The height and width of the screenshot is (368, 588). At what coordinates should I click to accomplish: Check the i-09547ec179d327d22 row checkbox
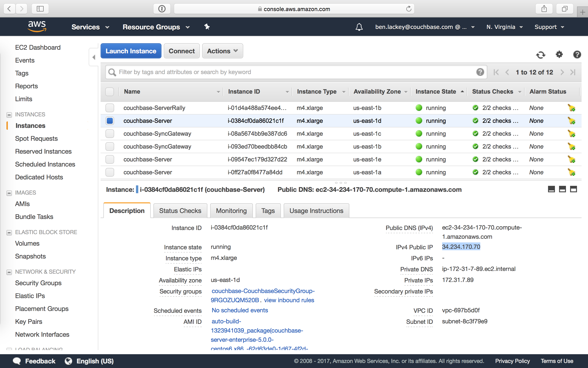click(110, 159)
